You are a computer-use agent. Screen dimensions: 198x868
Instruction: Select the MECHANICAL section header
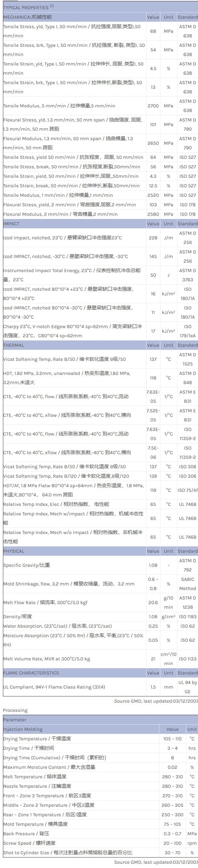pyautogui.click(x=27, y=17)
